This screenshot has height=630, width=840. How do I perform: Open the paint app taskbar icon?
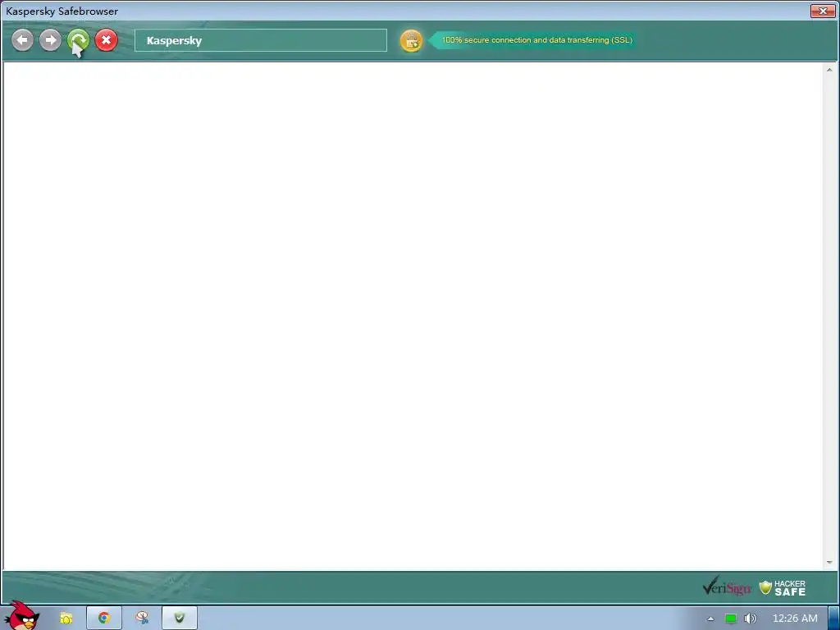click(x=142, y=618)
